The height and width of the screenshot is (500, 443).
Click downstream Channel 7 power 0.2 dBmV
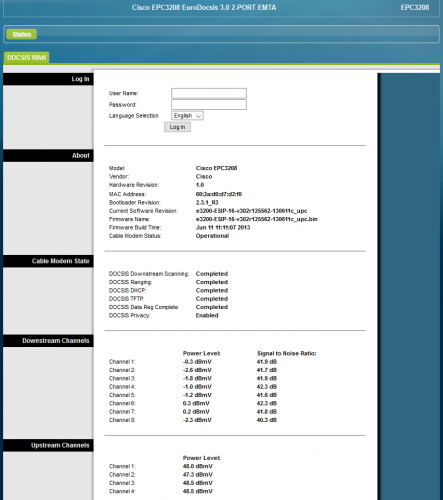pos(196,412)
